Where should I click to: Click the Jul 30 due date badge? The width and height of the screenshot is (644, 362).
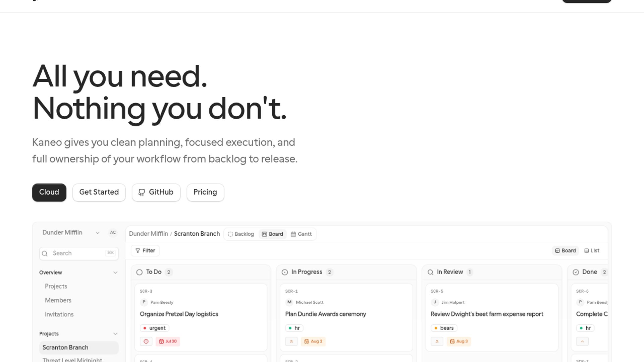coord(168,342)
